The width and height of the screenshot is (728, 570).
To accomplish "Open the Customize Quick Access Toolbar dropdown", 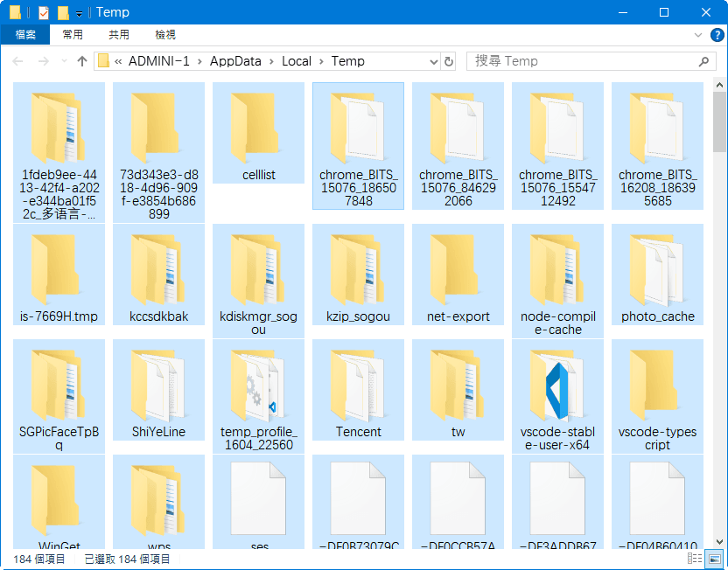I will click(x=79, y=14).
